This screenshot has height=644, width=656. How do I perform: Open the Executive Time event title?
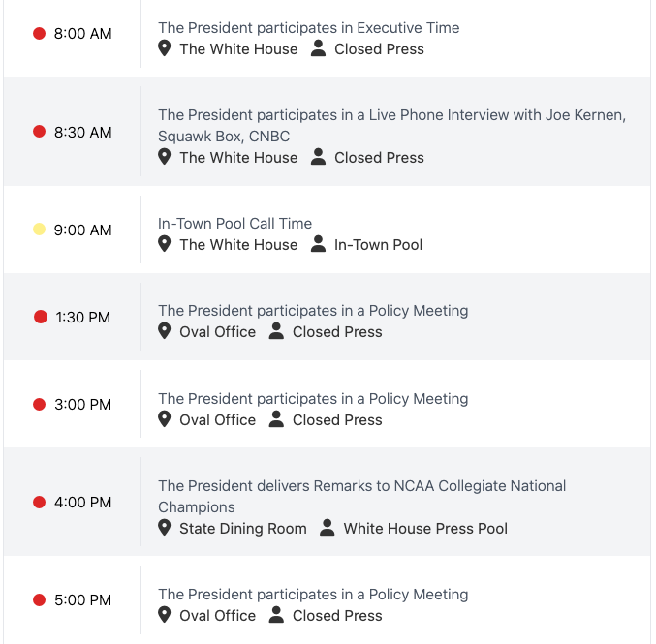pos(308,28)
